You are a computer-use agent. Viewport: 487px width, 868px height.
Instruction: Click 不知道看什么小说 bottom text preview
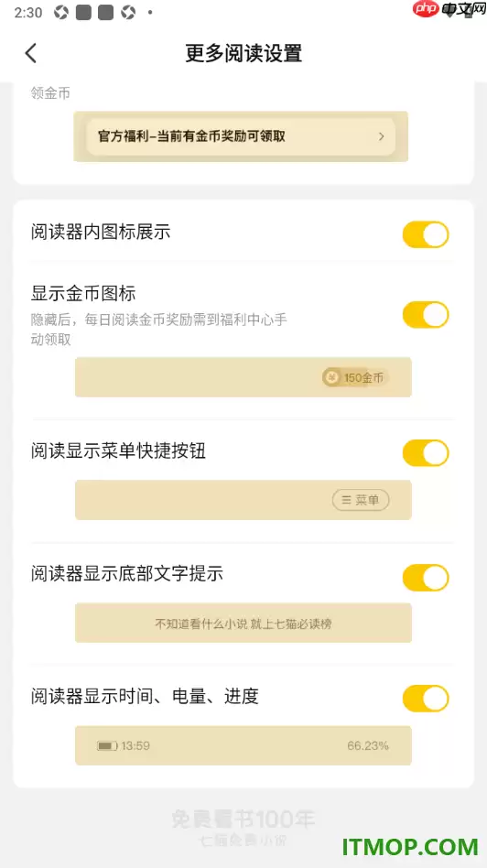(243, 624)
